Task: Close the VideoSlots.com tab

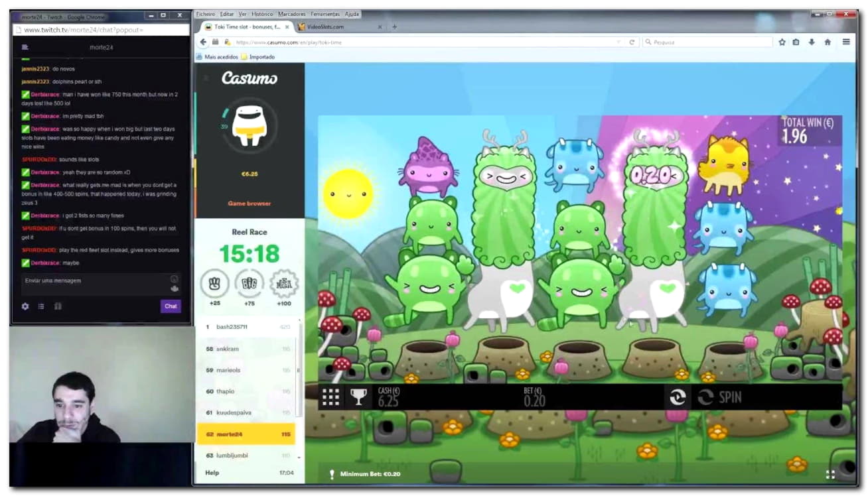Action: (380, 27)
